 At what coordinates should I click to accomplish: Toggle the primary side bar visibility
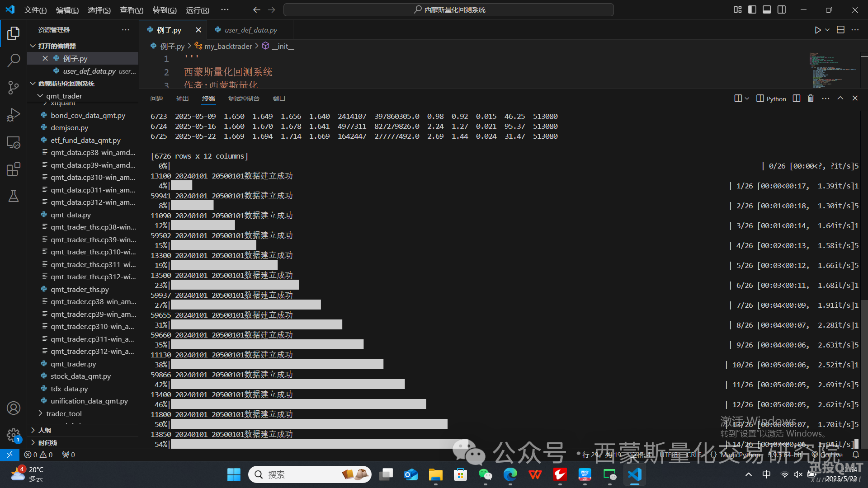click(x=752, y=9)
